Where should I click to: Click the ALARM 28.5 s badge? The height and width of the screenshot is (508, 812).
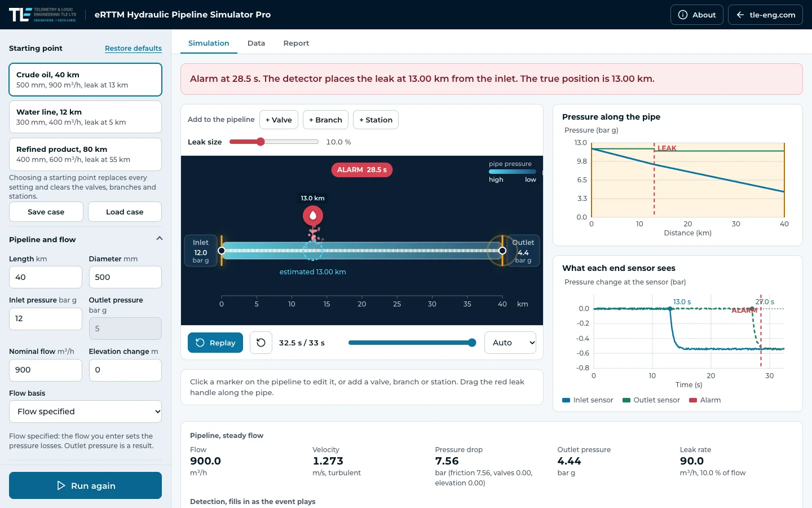click(x=362, y=169)
